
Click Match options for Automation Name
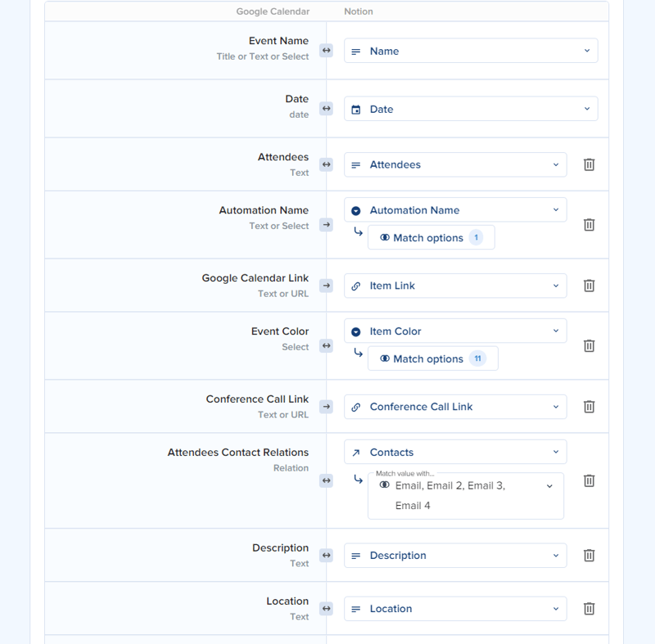(x=431, y=237)
